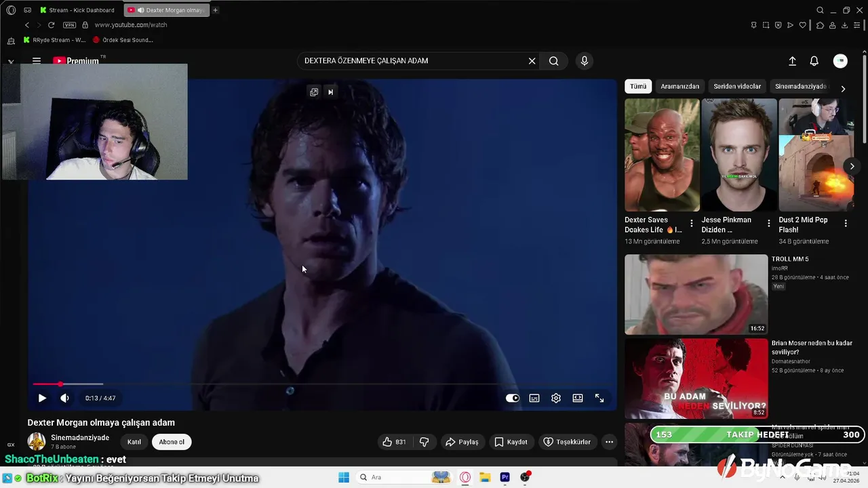Screen dimensions: 868x488
Task: Open the player settings gear
Action: tap(556, 399)
